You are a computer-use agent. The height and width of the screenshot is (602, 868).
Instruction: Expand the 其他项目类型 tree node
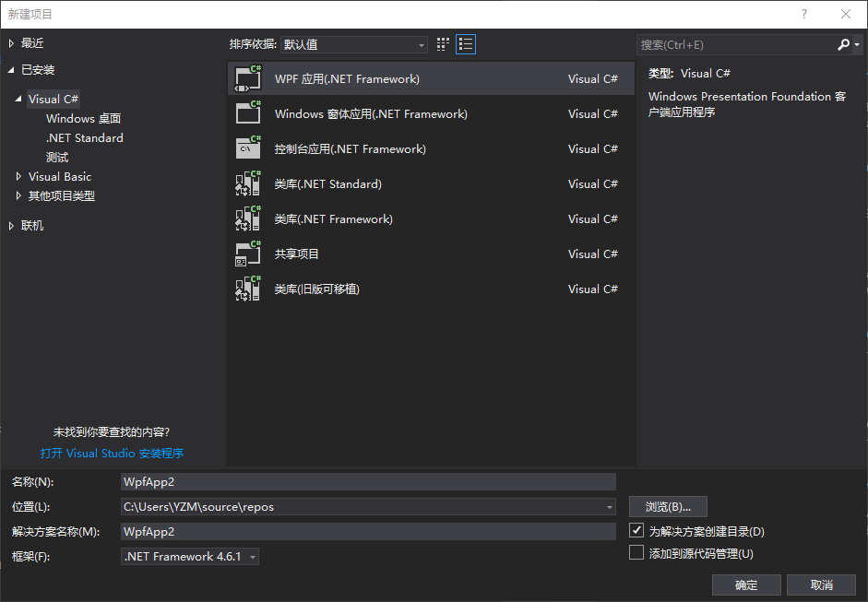pyautogui.click(x=18, y=195)
